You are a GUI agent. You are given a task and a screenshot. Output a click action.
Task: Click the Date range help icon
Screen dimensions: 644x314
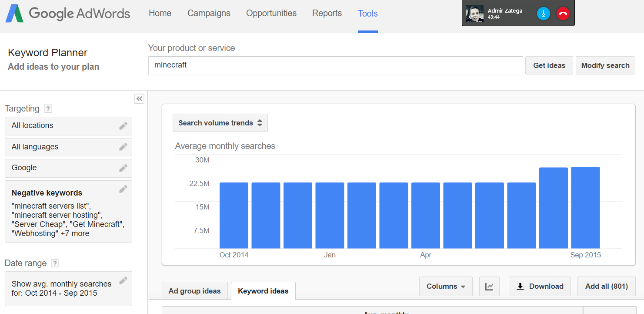tap(55, 263)
